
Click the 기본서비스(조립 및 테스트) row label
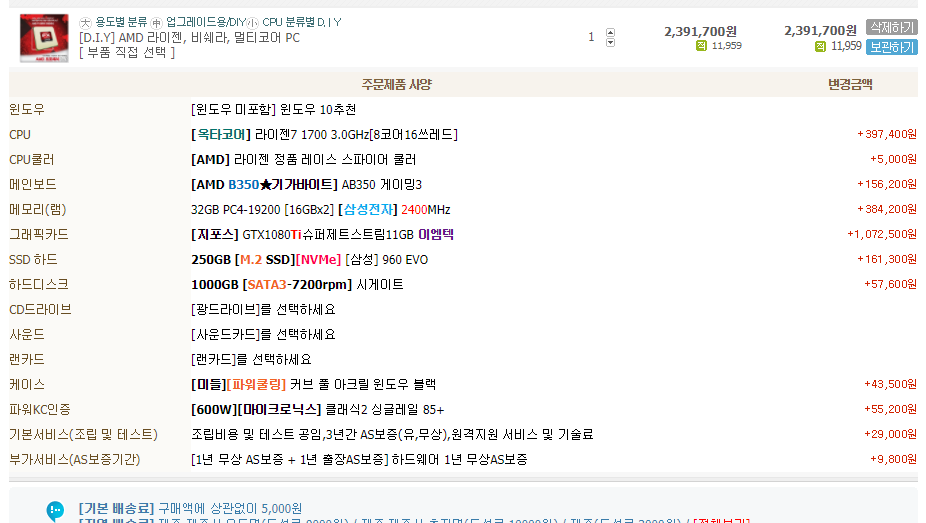tap(83, 434)
